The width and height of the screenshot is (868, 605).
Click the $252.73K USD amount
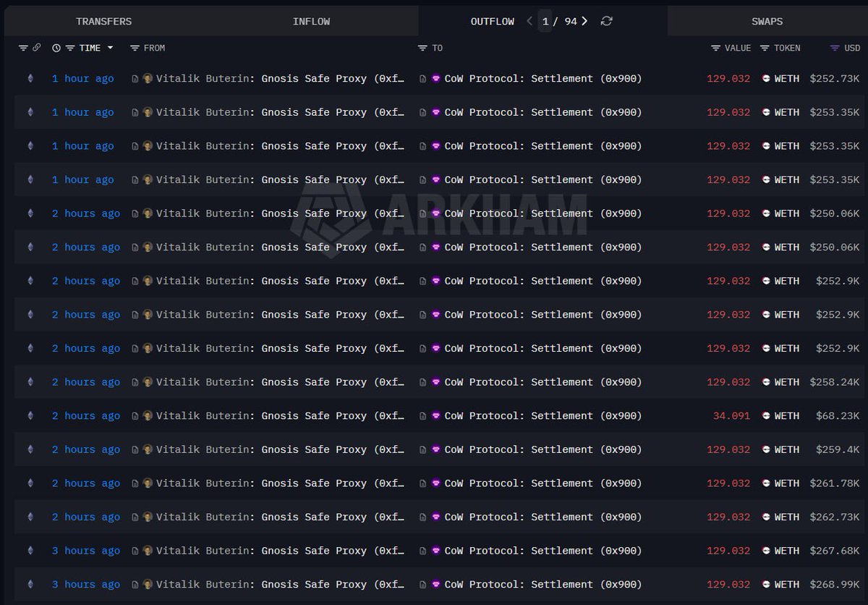[835, 79]
